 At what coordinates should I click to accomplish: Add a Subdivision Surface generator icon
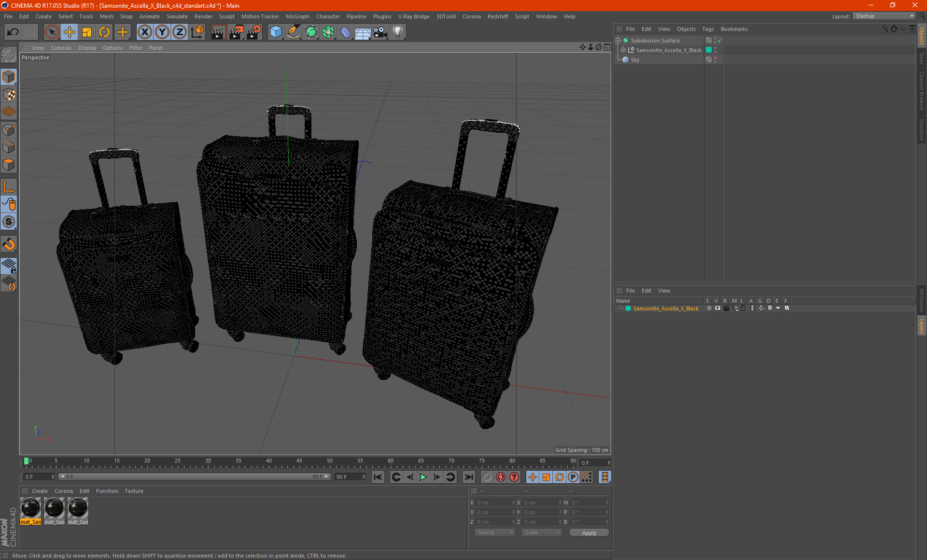[311, 32]
